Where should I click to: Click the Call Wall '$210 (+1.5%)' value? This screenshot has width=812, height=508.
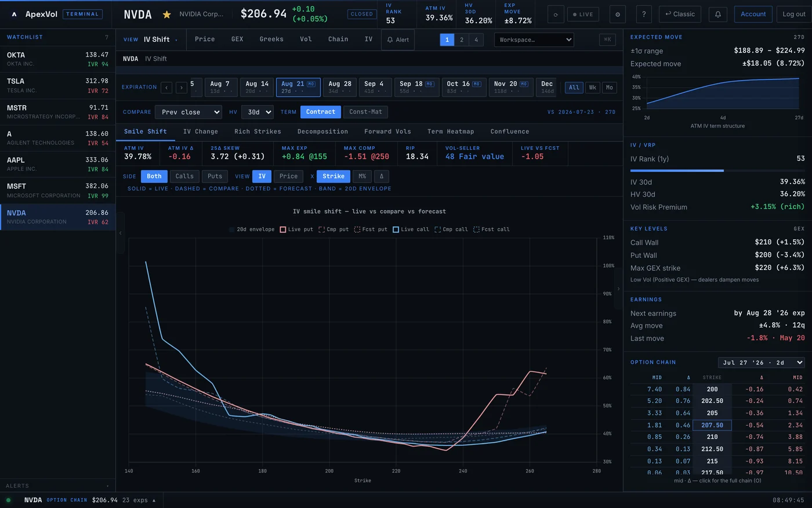(780, 242)
